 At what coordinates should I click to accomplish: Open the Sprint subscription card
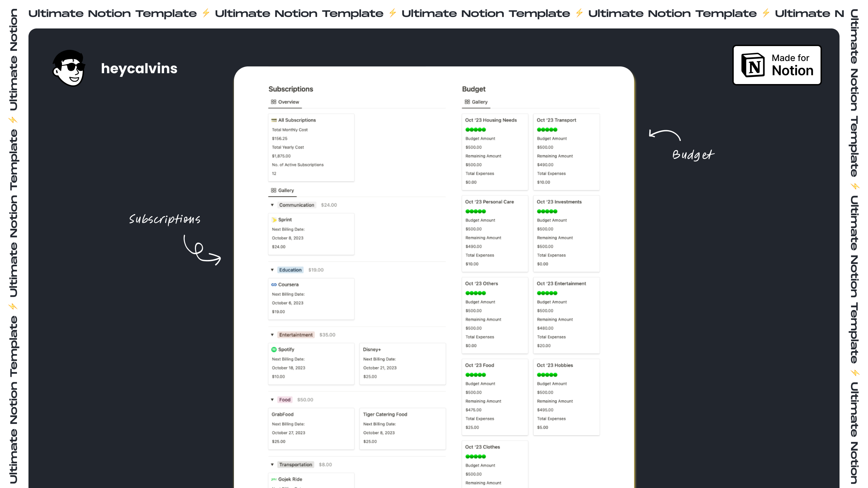tap(311, 234)
